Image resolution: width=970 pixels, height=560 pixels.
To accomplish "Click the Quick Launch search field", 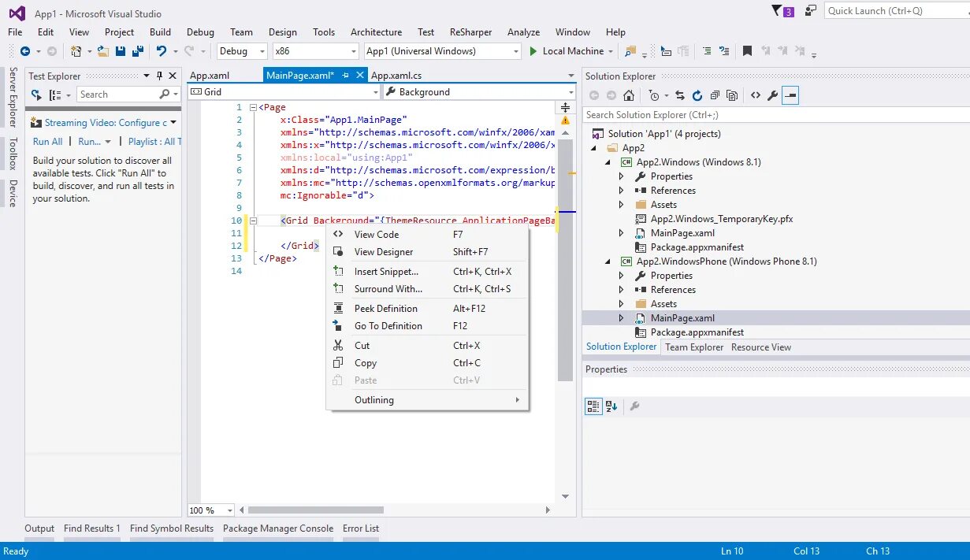I will point(895,11).
